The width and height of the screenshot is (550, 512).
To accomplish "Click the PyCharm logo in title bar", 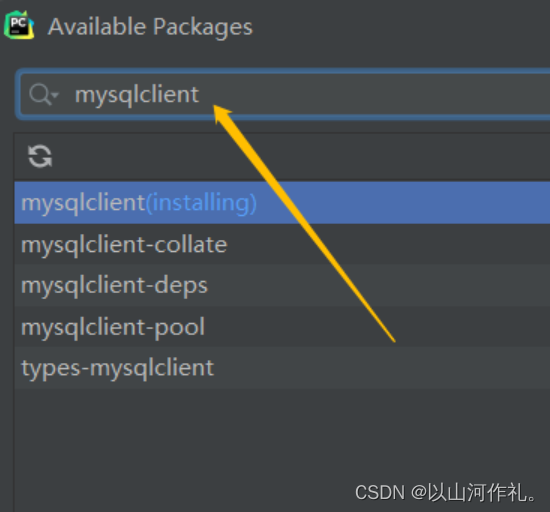I will click(x=19, y=25).
